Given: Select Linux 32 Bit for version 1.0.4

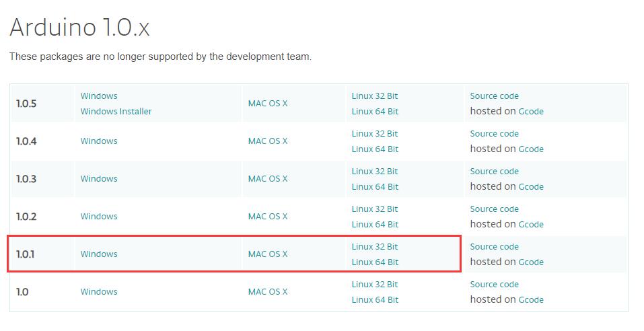Looking at the screenshot, I should (375, 134).
